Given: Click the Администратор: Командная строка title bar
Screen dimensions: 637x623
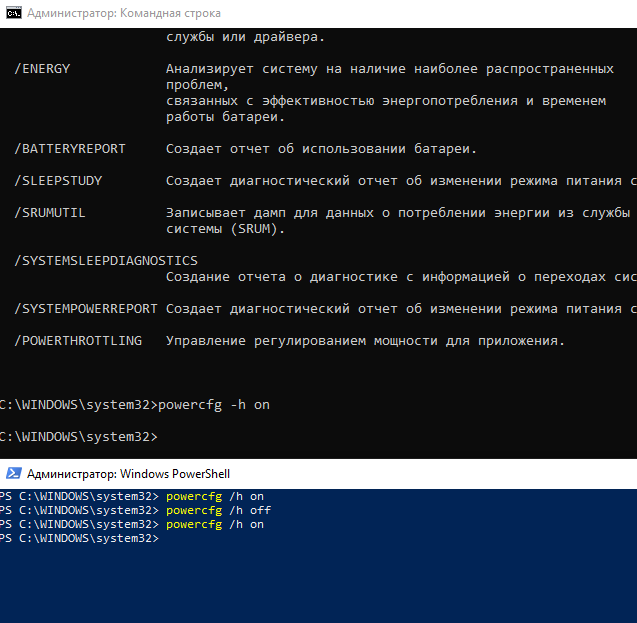Looking at the screenshot, I should pyautogui.click(x=318, y=13).
